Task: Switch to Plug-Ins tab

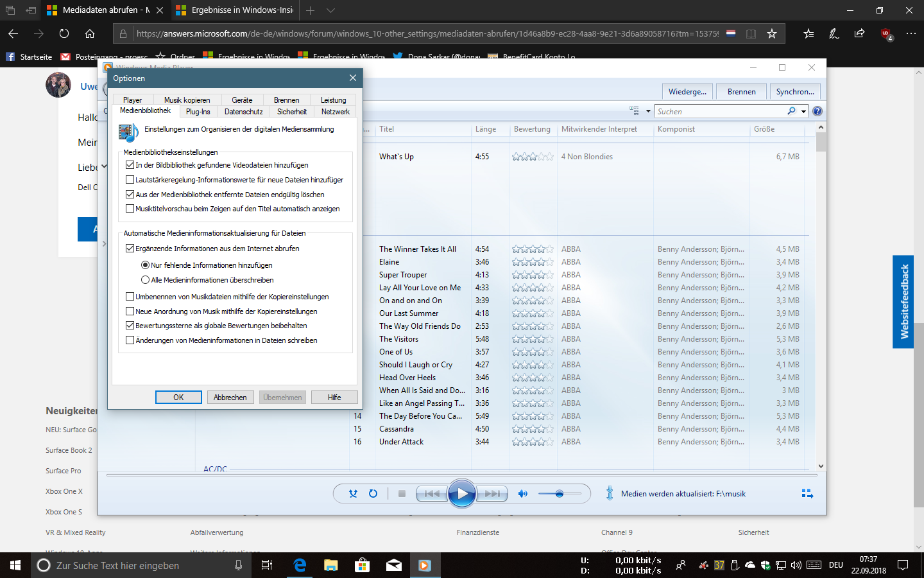Action: 198,112
